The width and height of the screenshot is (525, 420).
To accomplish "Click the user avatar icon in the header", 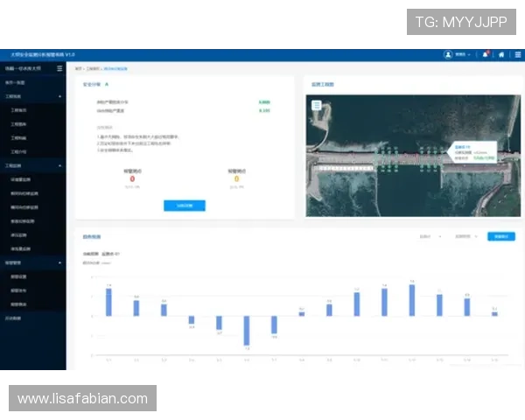I will [x=448, y=54].
